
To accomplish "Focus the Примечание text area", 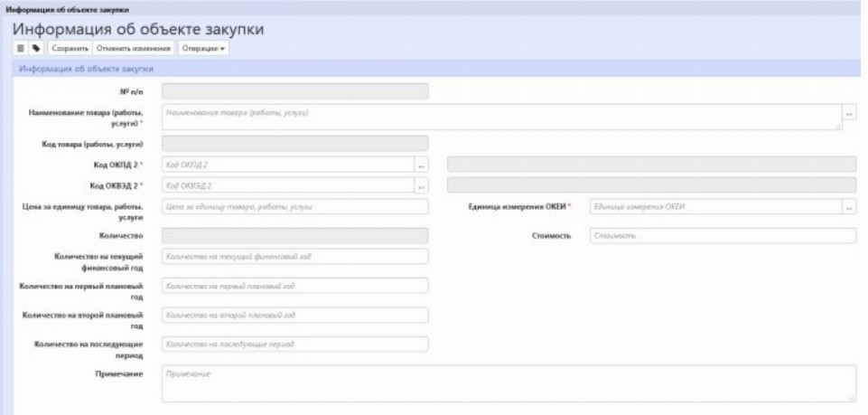I will pyautogui.click(x=508, y=383).
